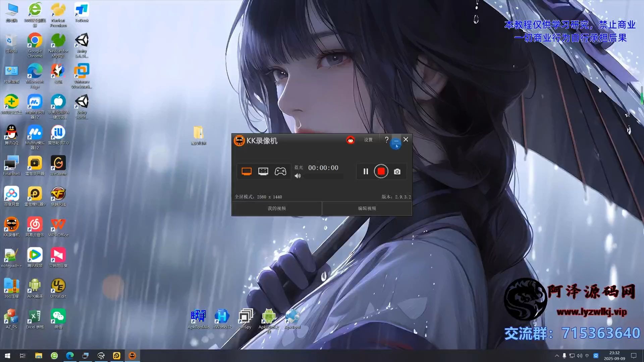Select 苹果应用IPA一键签名 desktop icon

[x=58, y=107]
